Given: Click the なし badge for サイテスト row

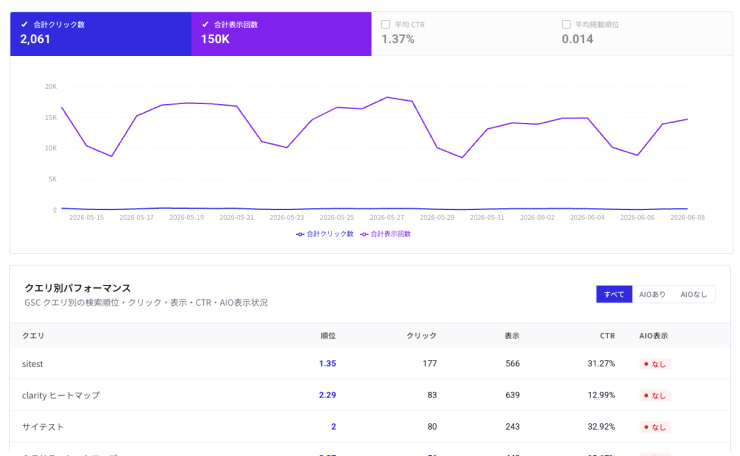Looking at the screenshot, I should (655, 427).
